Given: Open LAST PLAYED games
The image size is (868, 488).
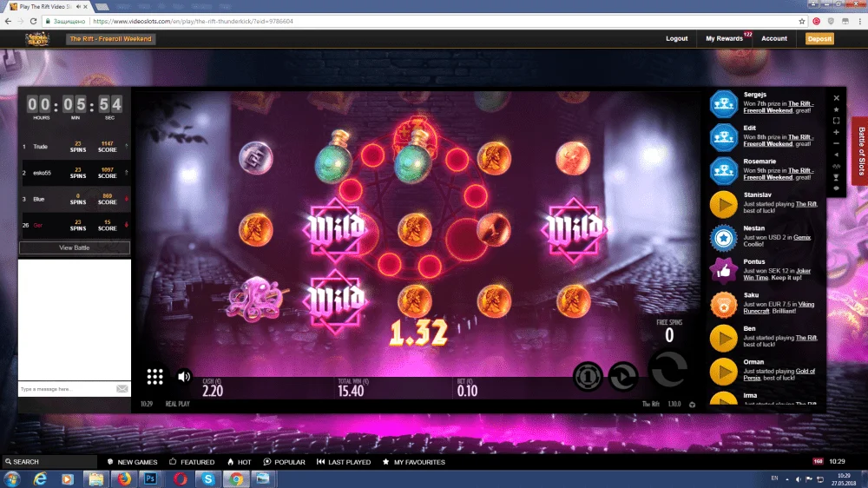Looking at the screenshot, I should (x=344, y=462).
